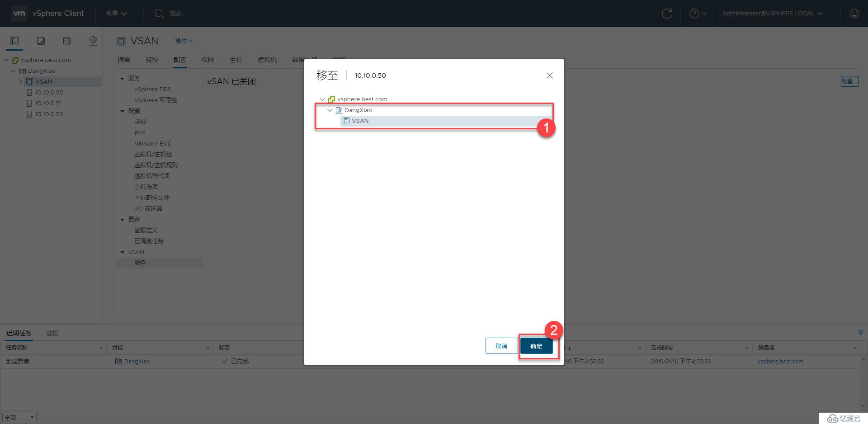The image size is (868, 424).
Task: Click the search field labeled 搜索
Action: [x=176, y=14]
